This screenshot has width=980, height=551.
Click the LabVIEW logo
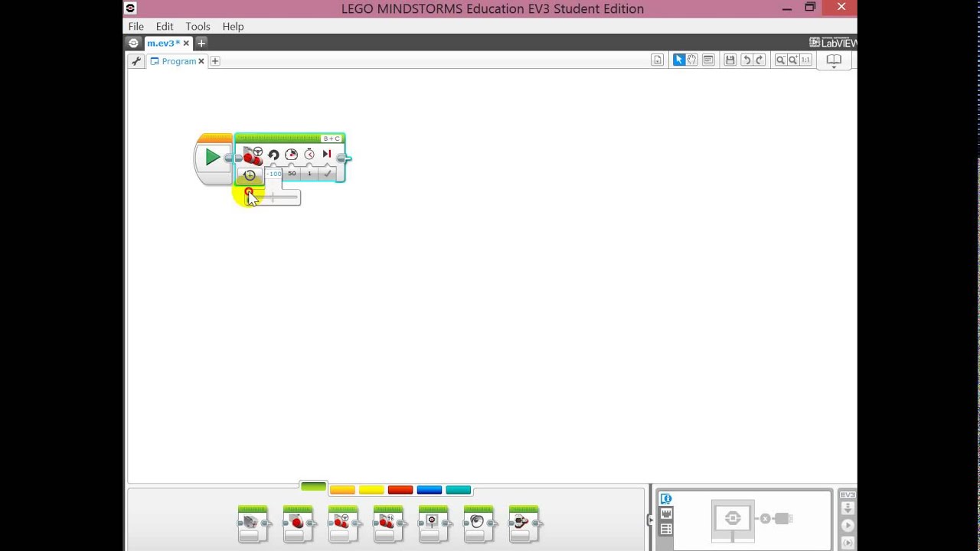click(x=833, y=43)
